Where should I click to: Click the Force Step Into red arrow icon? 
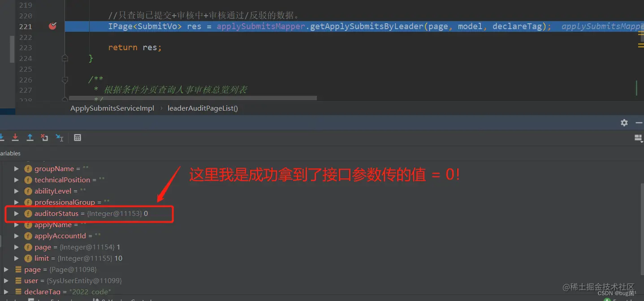[x=15, y=138]
